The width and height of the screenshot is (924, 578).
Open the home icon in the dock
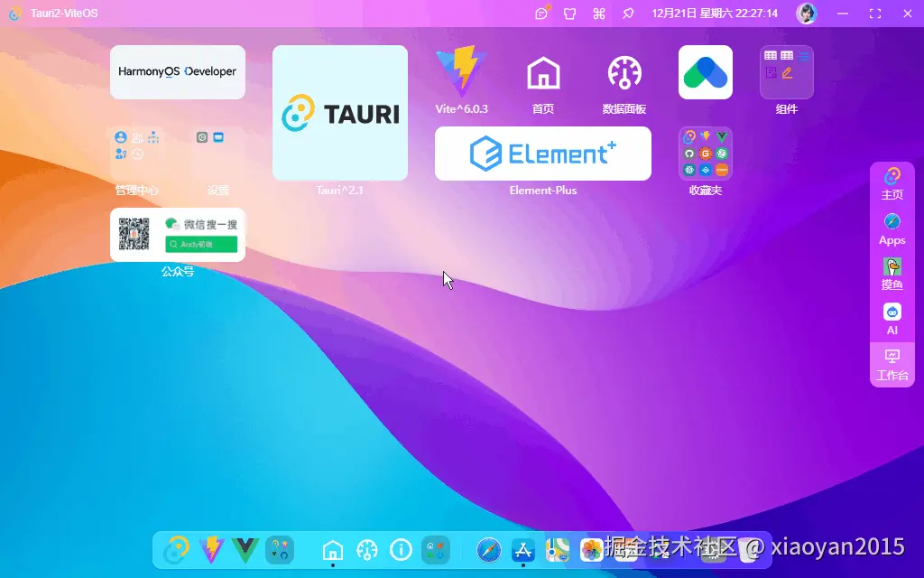[x=333, y=550]
